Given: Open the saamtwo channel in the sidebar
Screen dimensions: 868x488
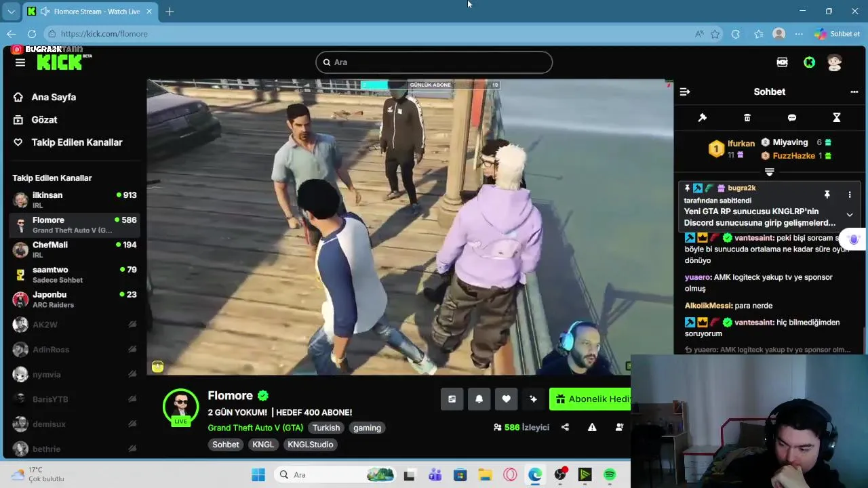Looking at the screenshot, I should (75, 274).
